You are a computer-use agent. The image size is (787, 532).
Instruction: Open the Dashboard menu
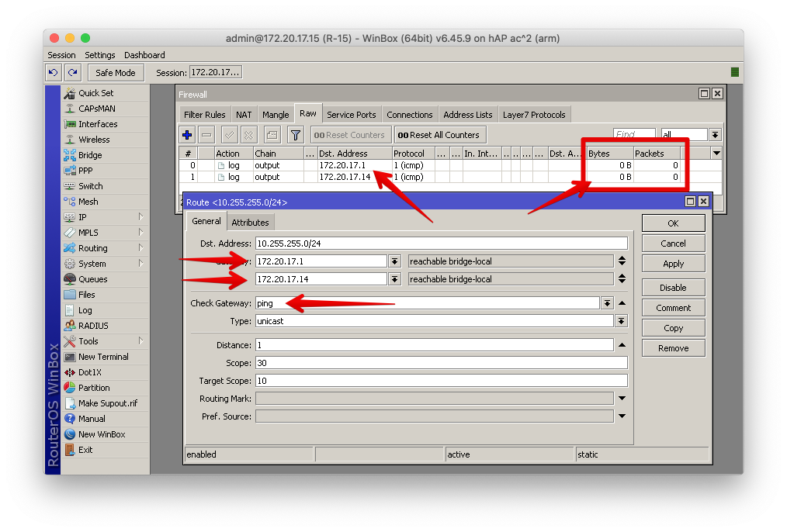coord(144,55)
